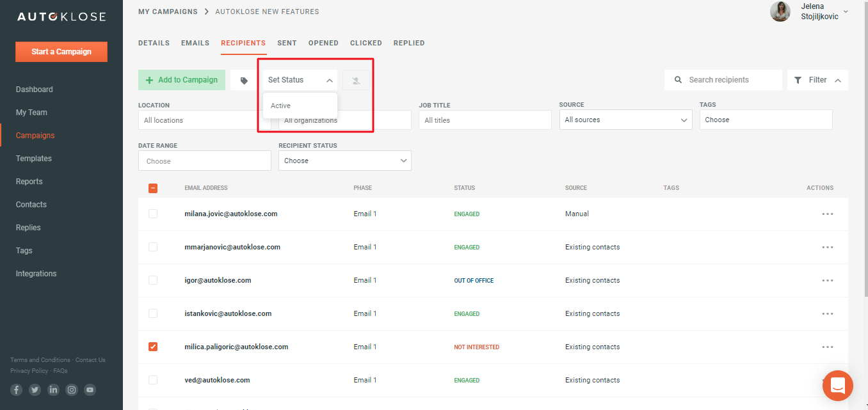Open Integrations in the sidebar
Image resolution: width=868 pixels, height=410 pixels.
36,274
